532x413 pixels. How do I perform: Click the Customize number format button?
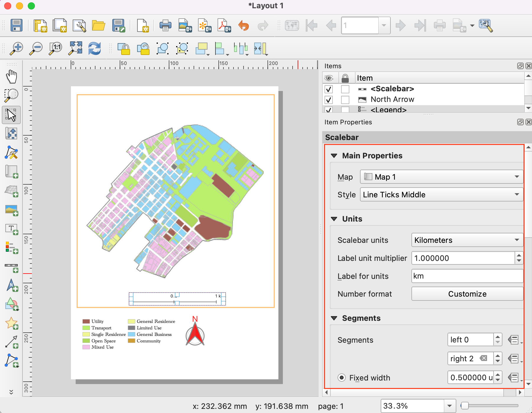coord(467,294)
